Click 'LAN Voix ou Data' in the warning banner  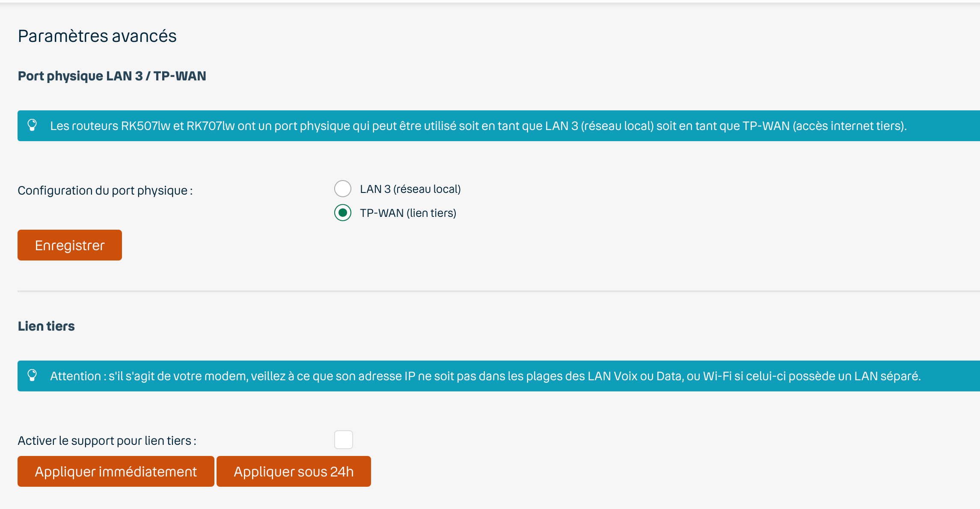(x=635, y=376)
